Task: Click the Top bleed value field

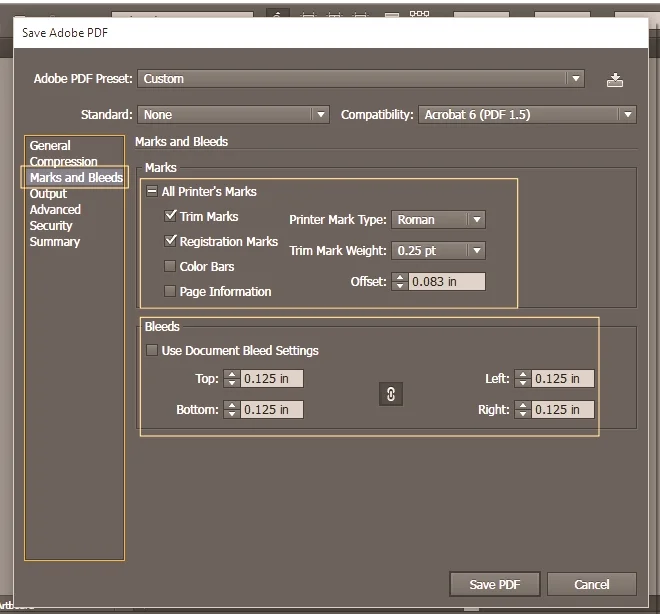Action: [x=271, y=378]
